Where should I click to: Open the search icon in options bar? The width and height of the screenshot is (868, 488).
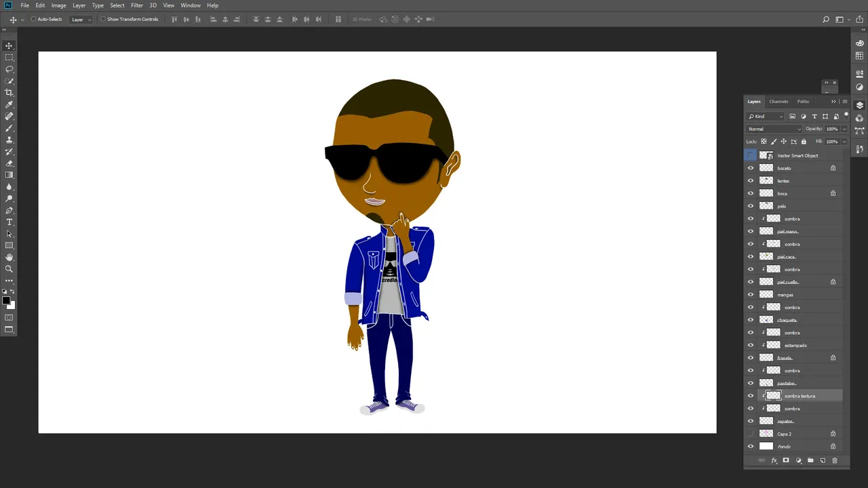point(825,19)
